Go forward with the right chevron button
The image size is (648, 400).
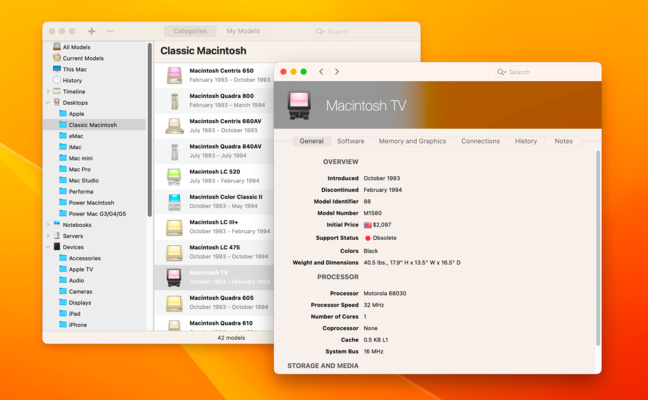pyautogui.click(x=337, y=72)
